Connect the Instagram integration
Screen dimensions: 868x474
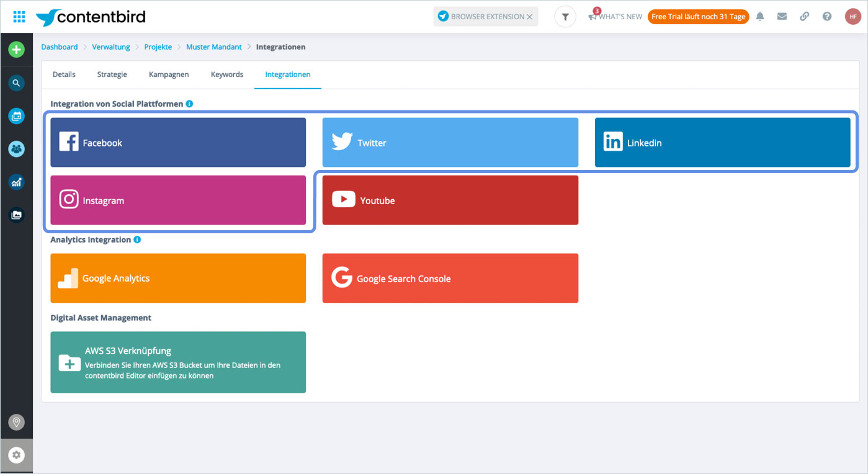tap(178, 200)
